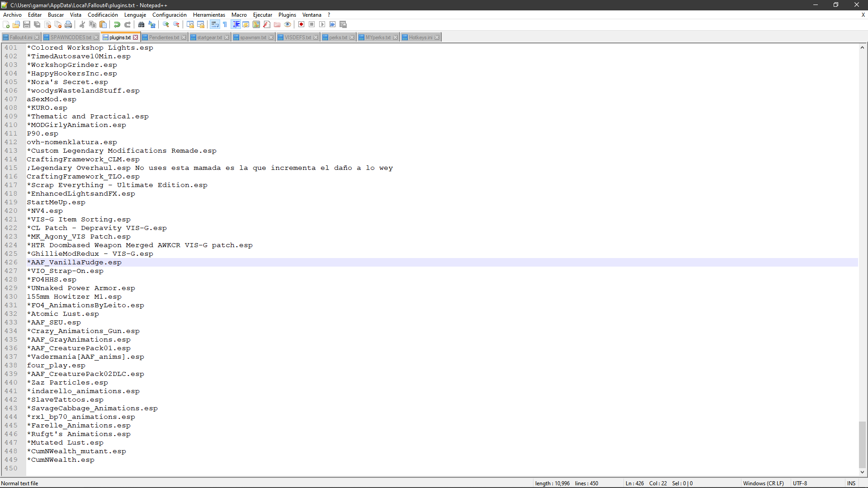Close document with the menu bar X
Image resolution: width=868 pixels, height=488 pixels.
(863, 15)
